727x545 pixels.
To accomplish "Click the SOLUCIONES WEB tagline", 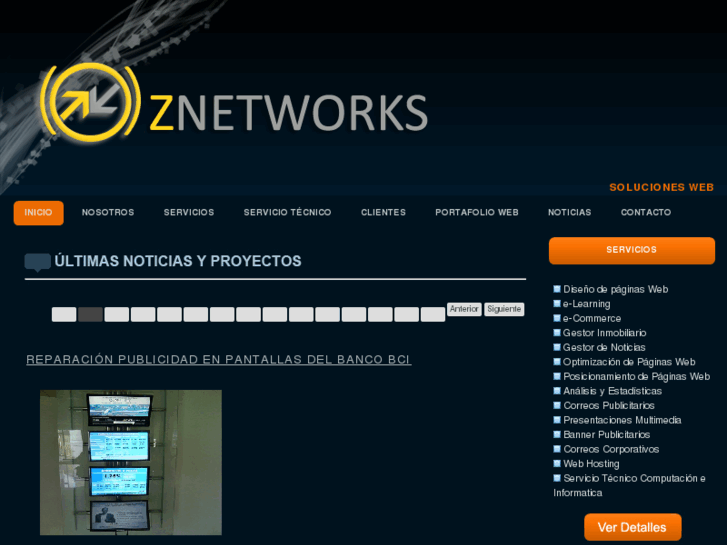I will click(662, 187).
